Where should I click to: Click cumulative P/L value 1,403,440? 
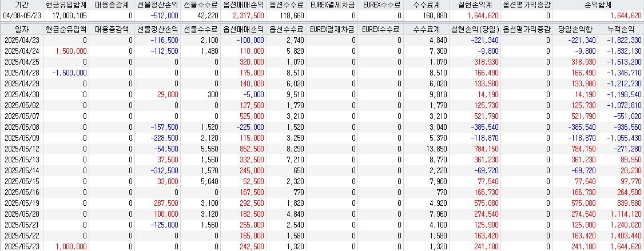click(626, 236)
